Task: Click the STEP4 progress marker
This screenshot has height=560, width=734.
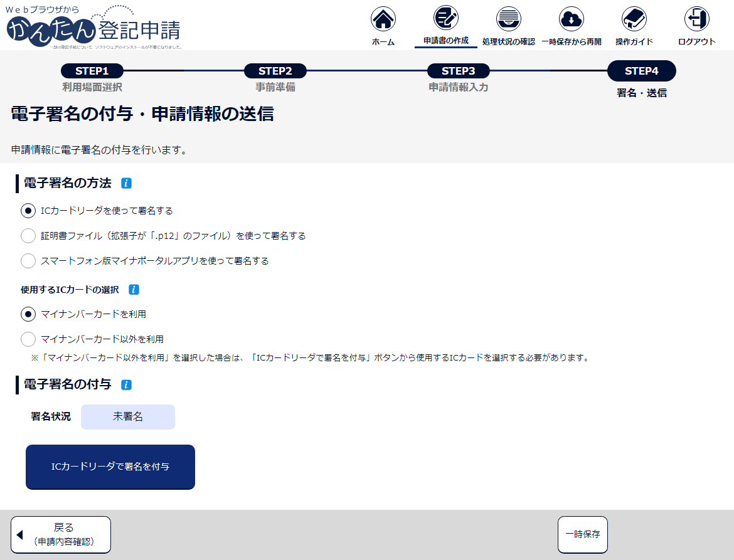Action: pyautogui.click(x=641, y=71)
